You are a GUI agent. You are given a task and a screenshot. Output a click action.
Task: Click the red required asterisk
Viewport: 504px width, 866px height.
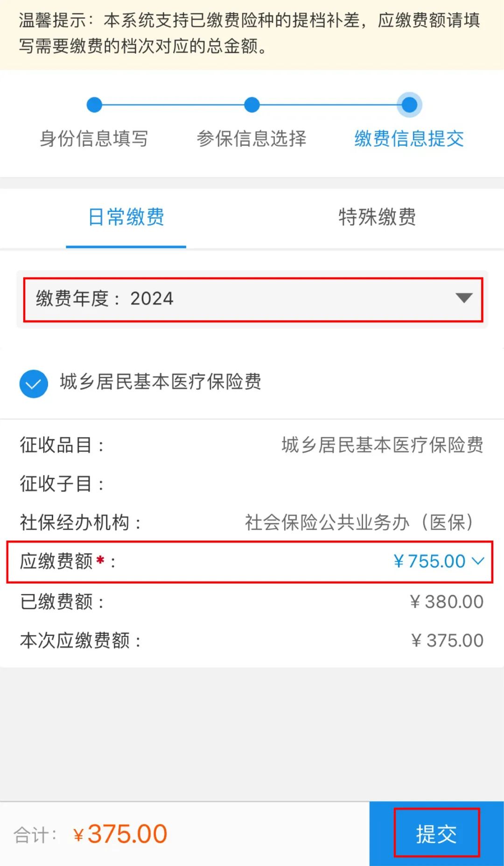coord(100,559)
